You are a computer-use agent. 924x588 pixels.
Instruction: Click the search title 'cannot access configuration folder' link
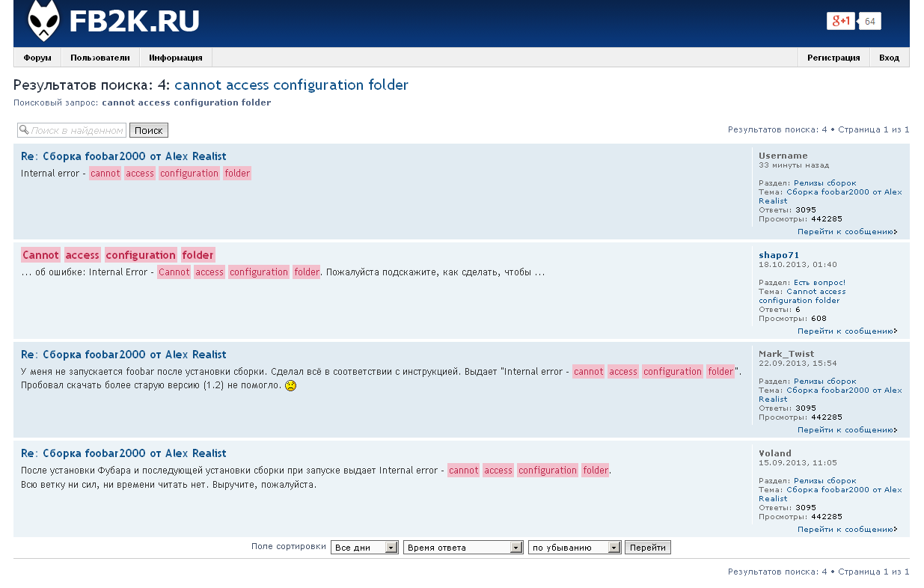pyautogui.click(x=292, y=85)
